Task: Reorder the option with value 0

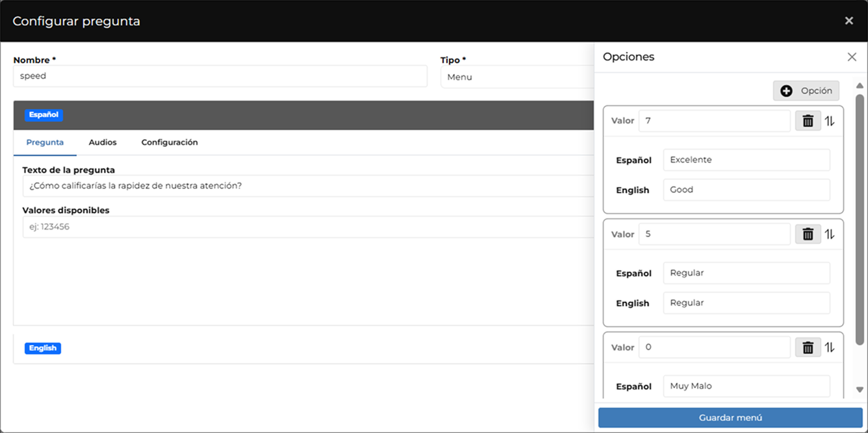Action: click(x=830, y=347)
